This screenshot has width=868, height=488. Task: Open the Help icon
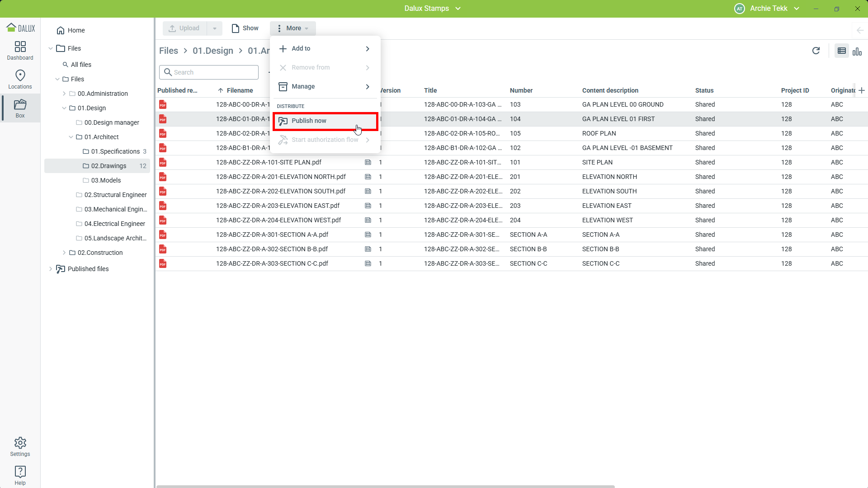click(x=20, y=475)
